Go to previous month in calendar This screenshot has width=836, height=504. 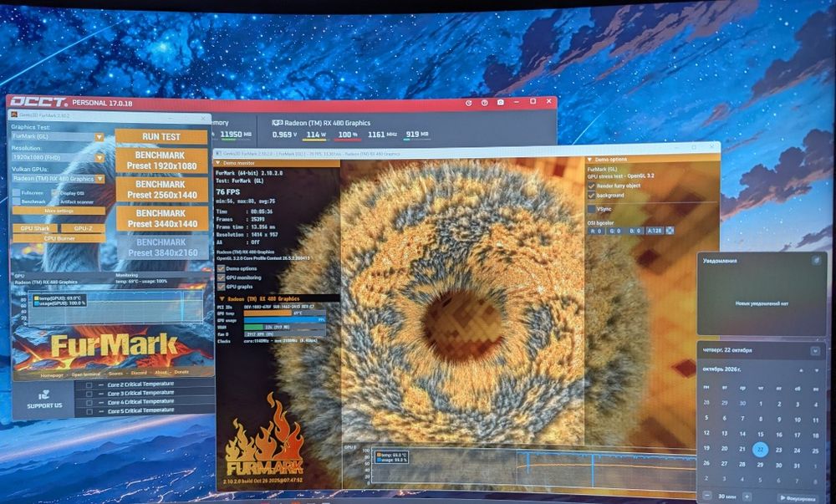[800, 369]
